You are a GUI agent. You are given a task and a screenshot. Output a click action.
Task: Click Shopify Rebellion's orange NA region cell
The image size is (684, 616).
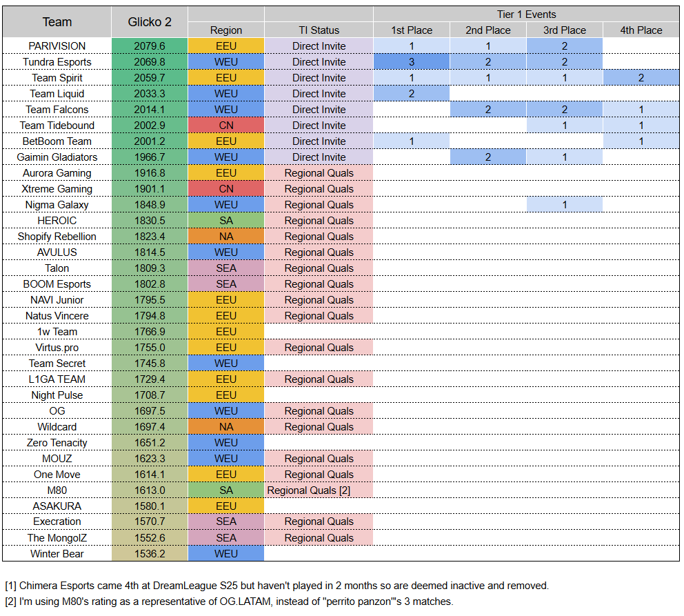(x=226, y=237)
